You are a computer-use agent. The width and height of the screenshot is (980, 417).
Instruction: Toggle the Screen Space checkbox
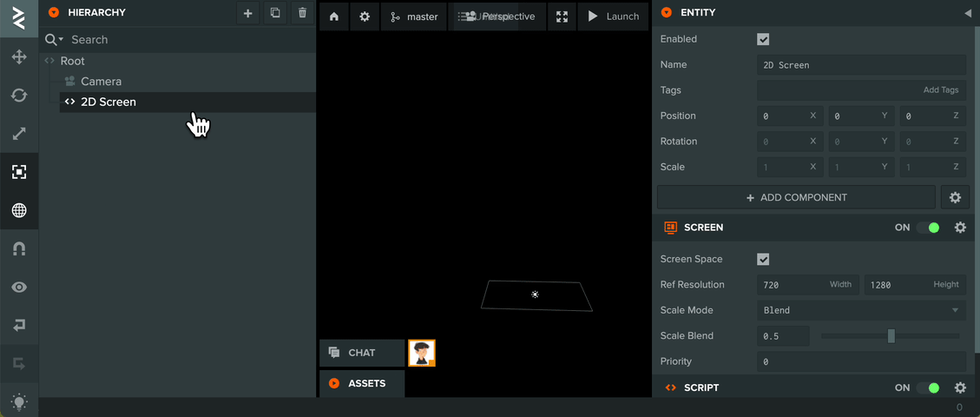tap(763, 259)
